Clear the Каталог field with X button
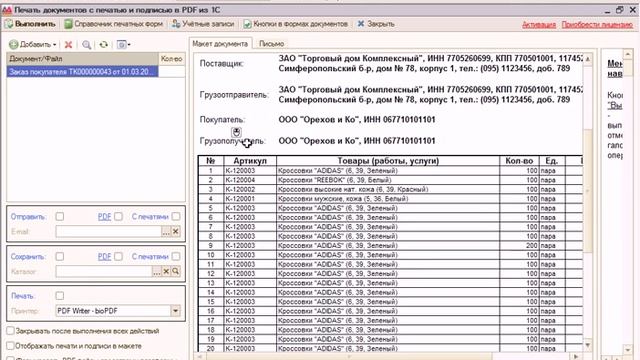The image size is (640, 360). 166,271
